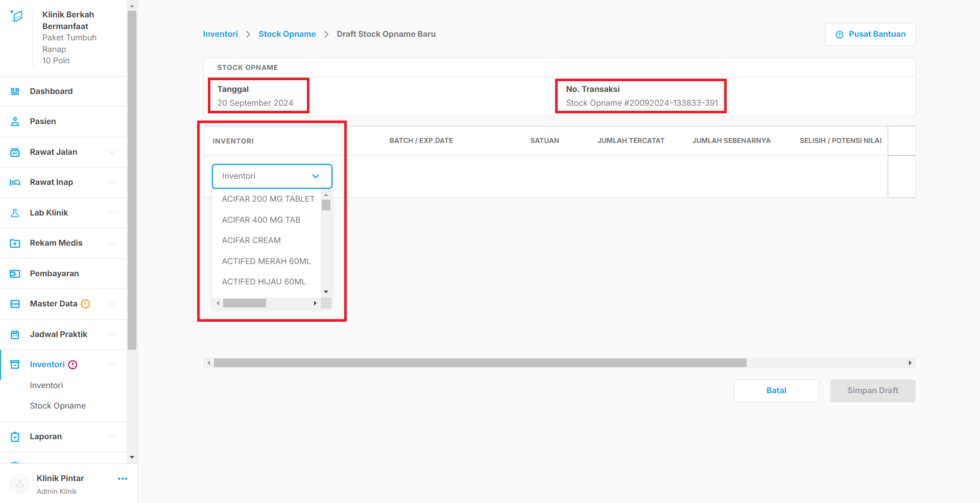
Task: Click the help icon in Pusat Bantuan
Action: pyautogui.click(x=839, y=35)
